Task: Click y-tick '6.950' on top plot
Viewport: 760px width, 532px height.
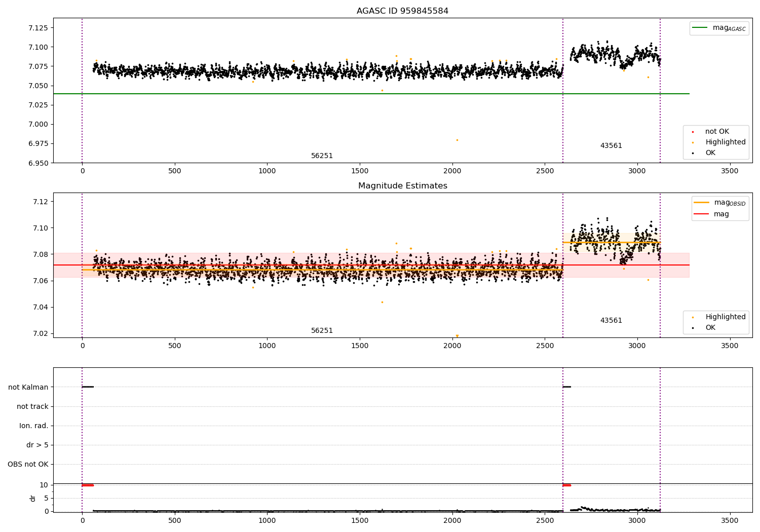Action: coord(39,163)
